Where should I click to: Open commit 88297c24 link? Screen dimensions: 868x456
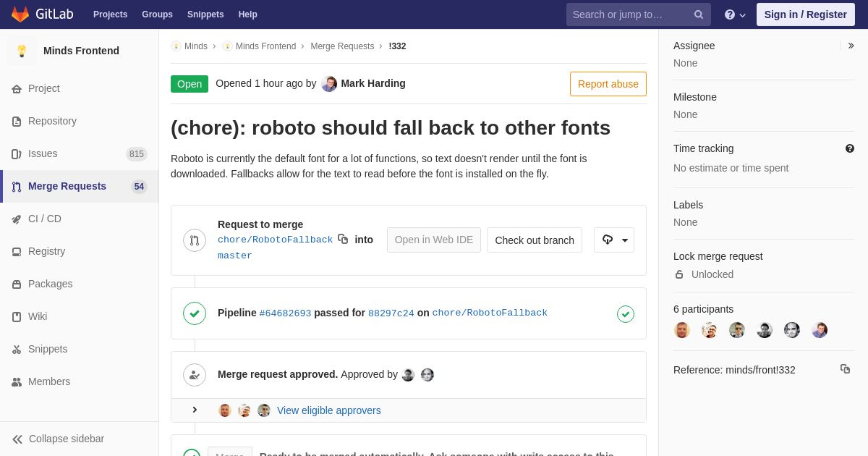point(391,313)
